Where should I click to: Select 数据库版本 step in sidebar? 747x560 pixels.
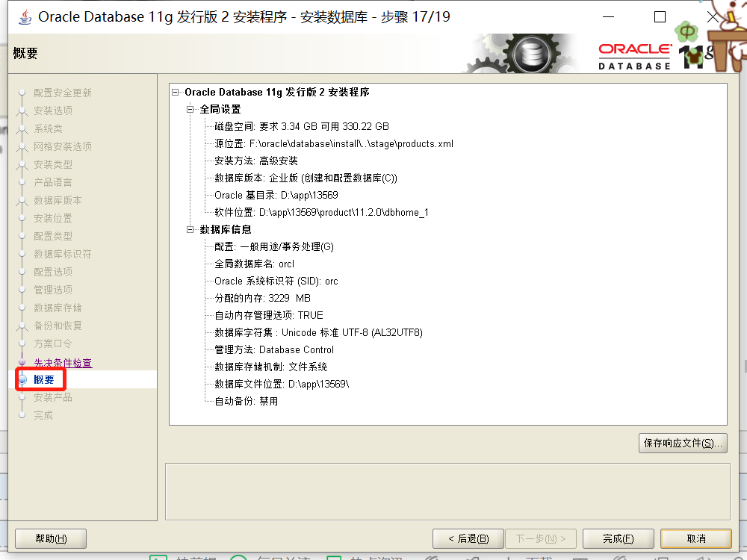tap(58, 200)
